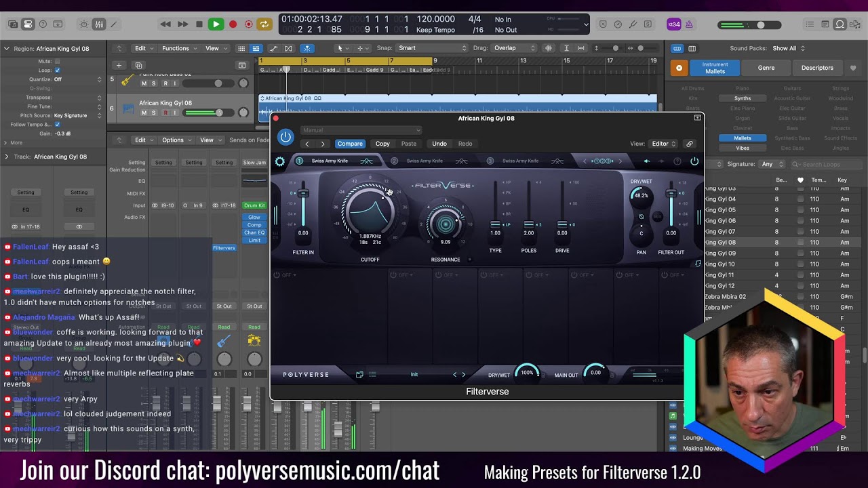This screenshot has width=868, height=488.
Task: Open the plugin View Editor dropdown
Action: [663, 144]
